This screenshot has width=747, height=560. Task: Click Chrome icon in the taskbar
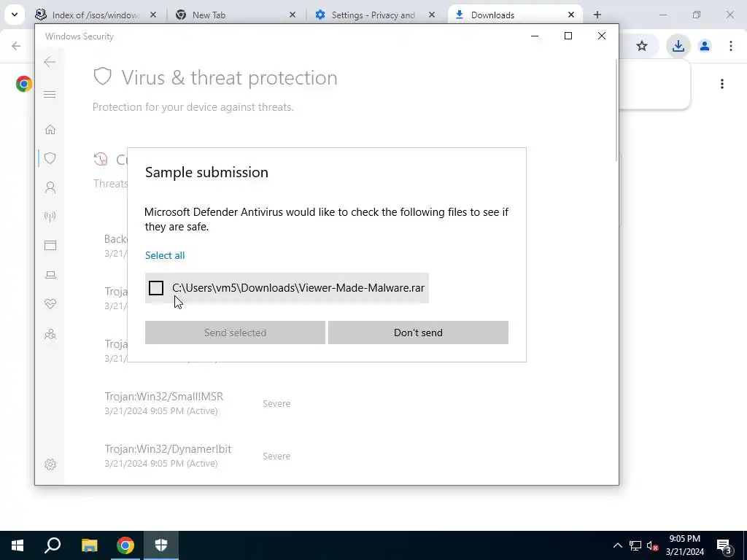click(x=125, y=545)
